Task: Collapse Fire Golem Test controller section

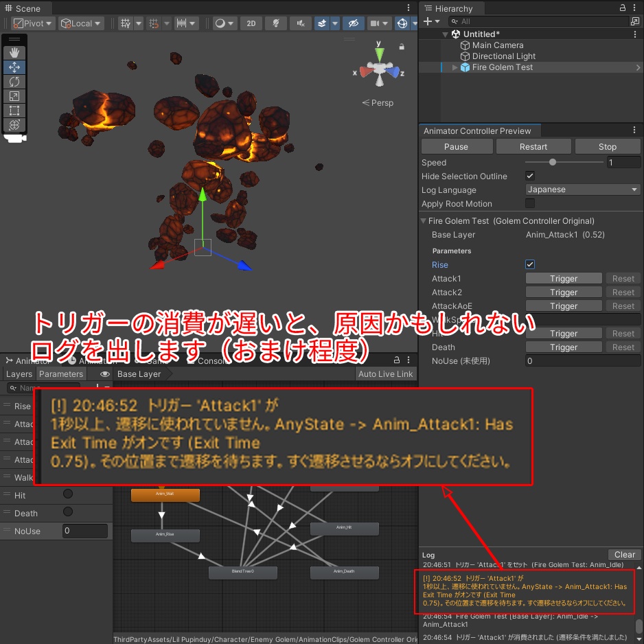Action: pyautogui.click(x=423, y=220)
